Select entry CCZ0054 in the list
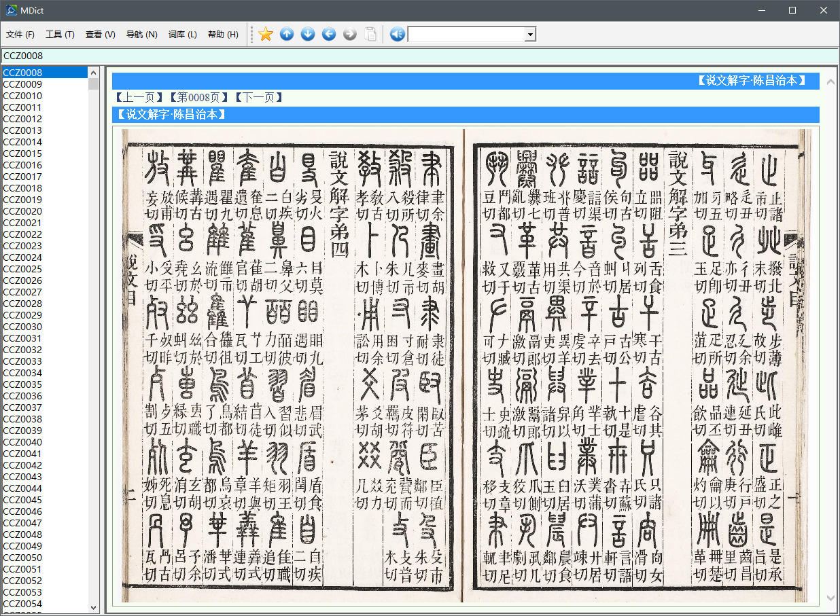 click(44, 604)
